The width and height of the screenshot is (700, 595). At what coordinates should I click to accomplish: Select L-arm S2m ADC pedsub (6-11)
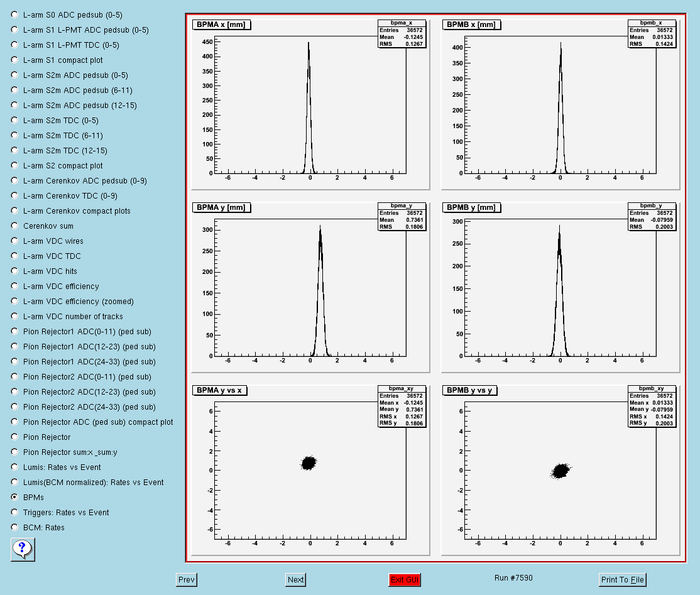point(14,90)
